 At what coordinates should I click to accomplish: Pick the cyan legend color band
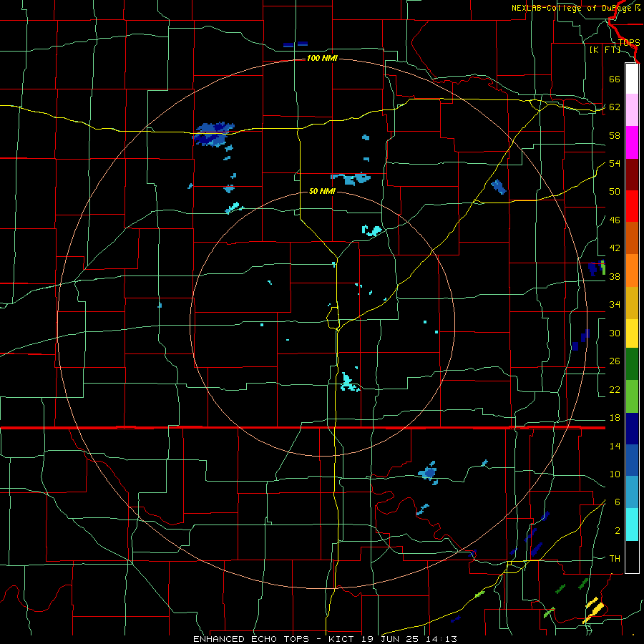pos(632,524)
